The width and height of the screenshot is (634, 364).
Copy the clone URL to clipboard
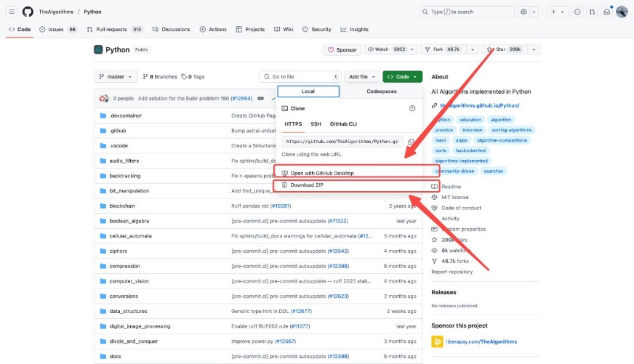[x=411, y=142]
